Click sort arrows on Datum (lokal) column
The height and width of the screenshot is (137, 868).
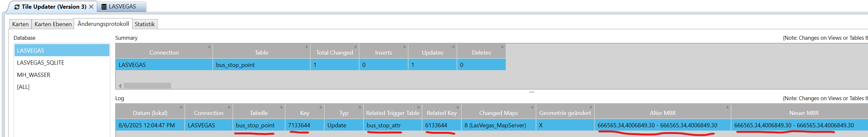pyautogui.click(x=181, y=107)
